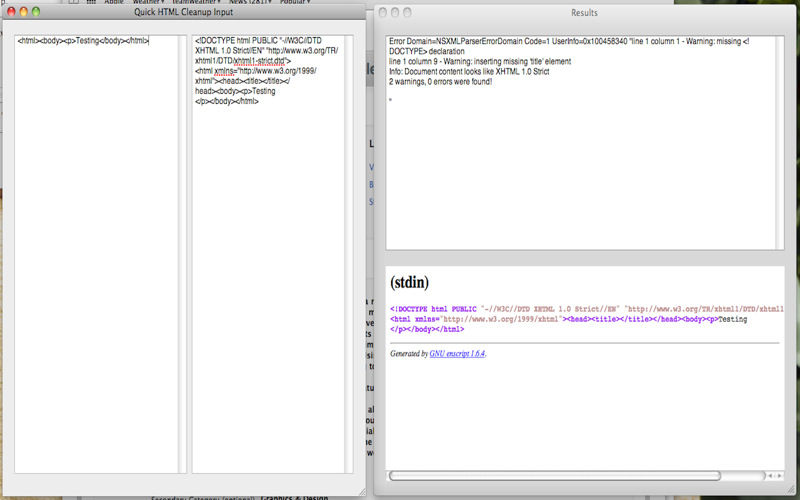
Task: Click the "Results" window title bar
Action: point(584,13)
